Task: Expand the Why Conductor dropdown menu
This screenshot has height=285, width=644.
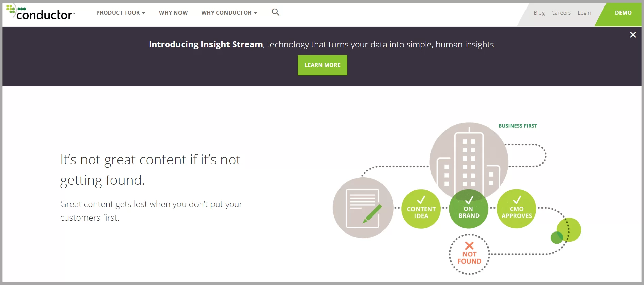Action: pos(229,13)
